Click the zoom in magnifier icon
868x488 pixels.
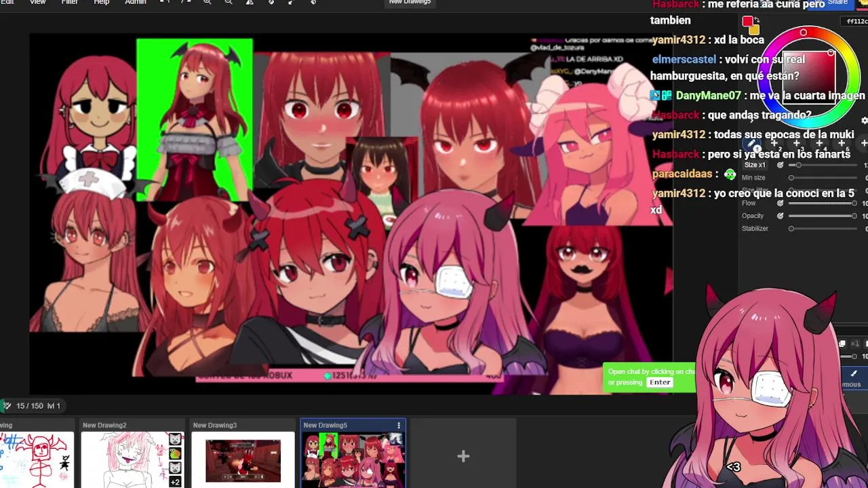click(x=208, y=2)
